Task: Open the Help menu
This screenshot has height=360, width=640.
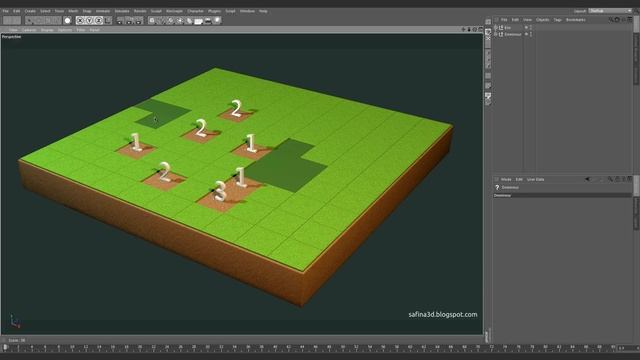Action: (x=263, y=11)
